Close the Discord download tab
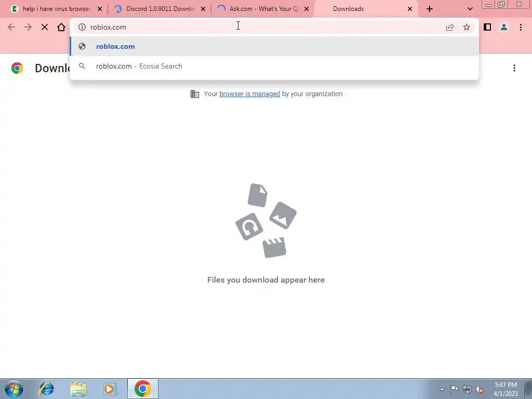Viewport: 532px width, 399px height. click(x=203, y=9)
